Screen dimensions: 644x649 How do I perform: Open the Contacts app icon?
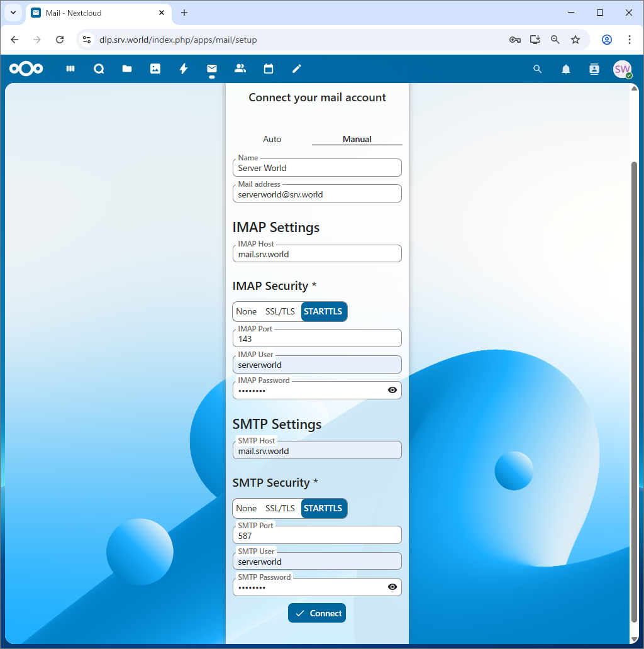(x=240, y=69)
